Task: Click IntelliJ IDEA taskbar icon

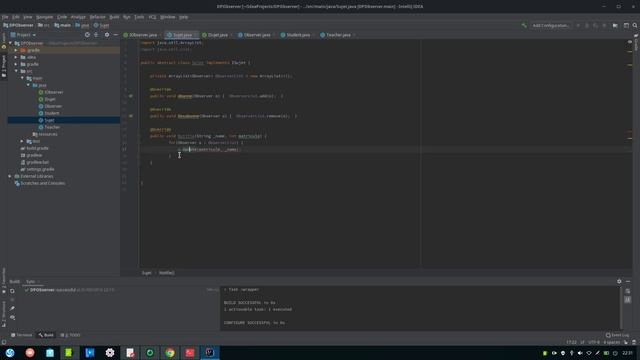Action: click(x=210, y=353)
